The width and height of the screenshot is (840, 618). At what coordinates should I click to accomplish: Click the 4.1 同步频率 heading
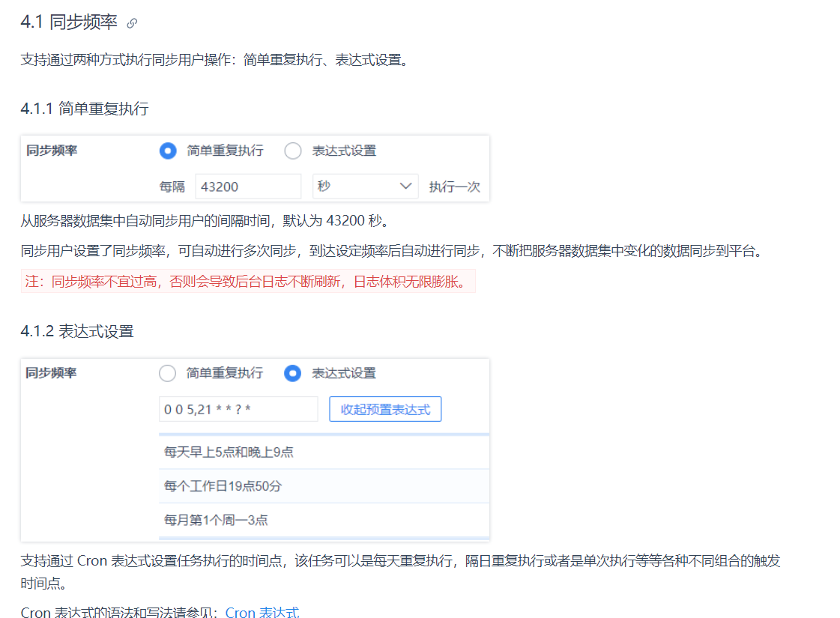click(69, 22)
